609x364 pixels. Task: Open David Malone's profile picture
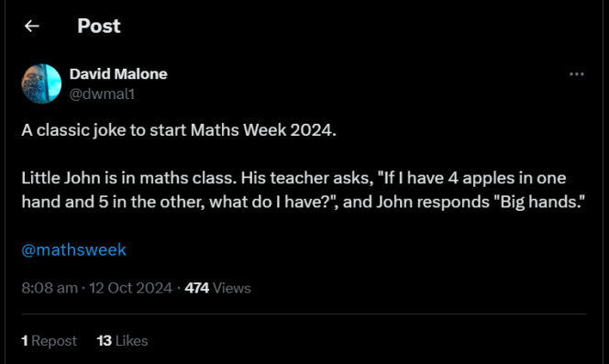[x=41, y=83]
